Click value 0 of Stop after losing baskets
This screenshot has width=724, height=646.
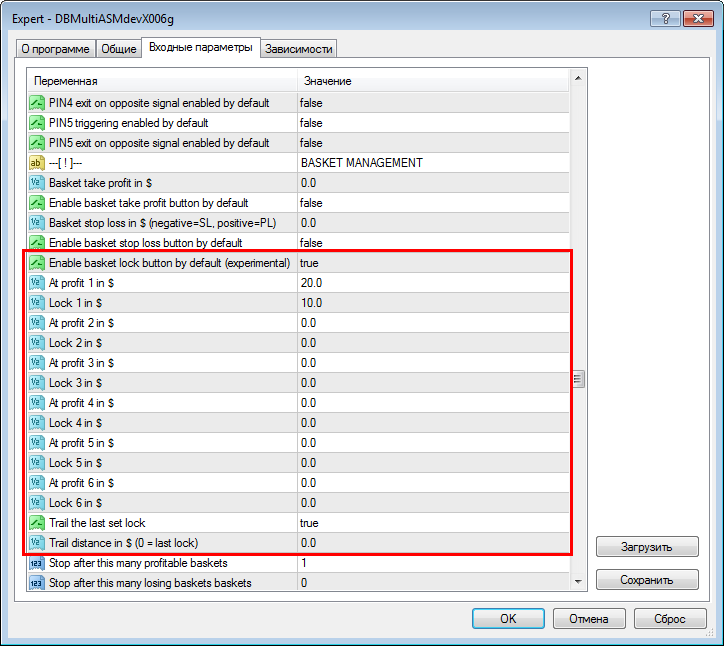[x=304, y=583]
